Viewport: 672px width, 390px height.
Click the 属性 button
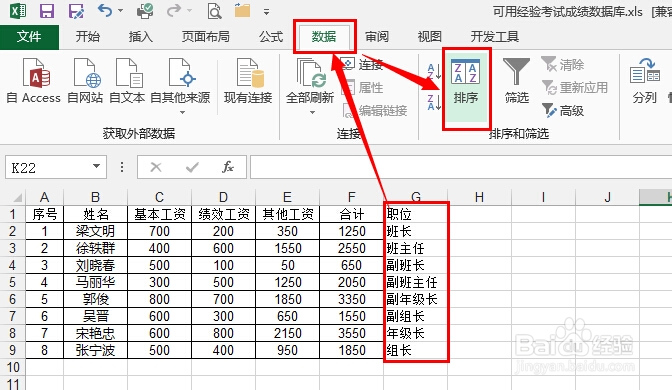coord(363,87)
